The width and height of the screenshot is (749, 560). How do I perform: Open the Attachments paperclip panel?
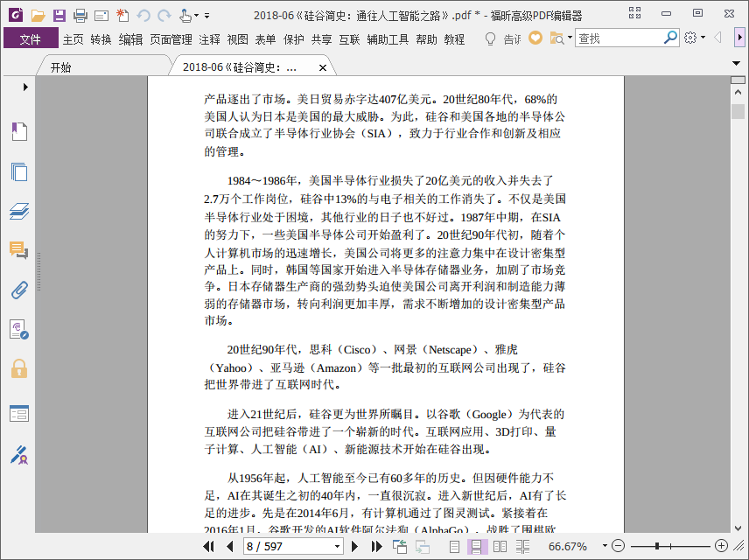[19, 290]
